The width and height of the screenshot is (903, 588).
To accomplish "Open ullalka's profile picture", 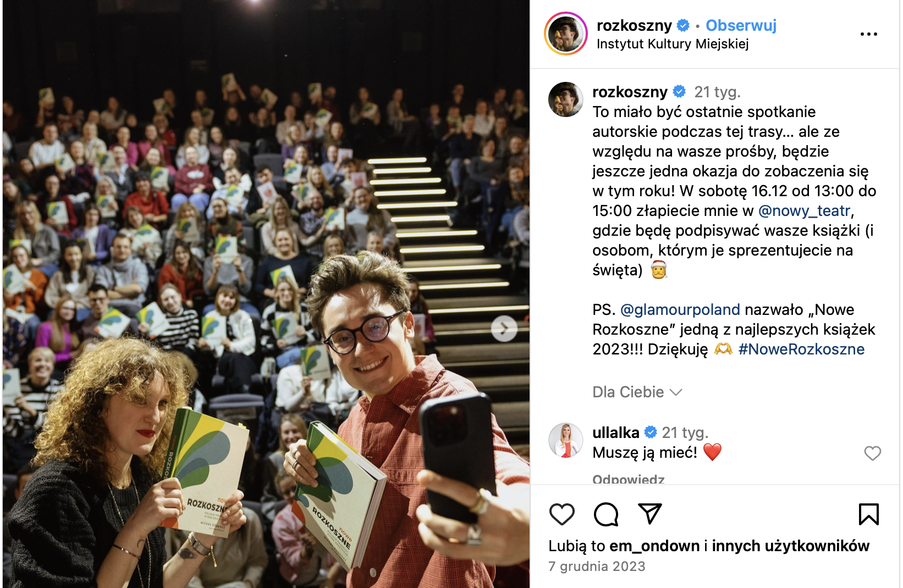I will (565, 440).
